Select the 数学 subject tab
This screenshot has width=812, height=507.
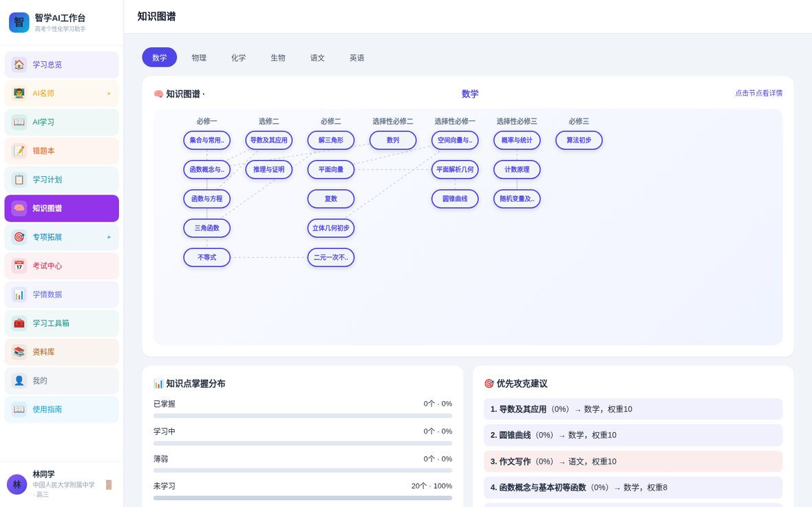pos(160,58)
